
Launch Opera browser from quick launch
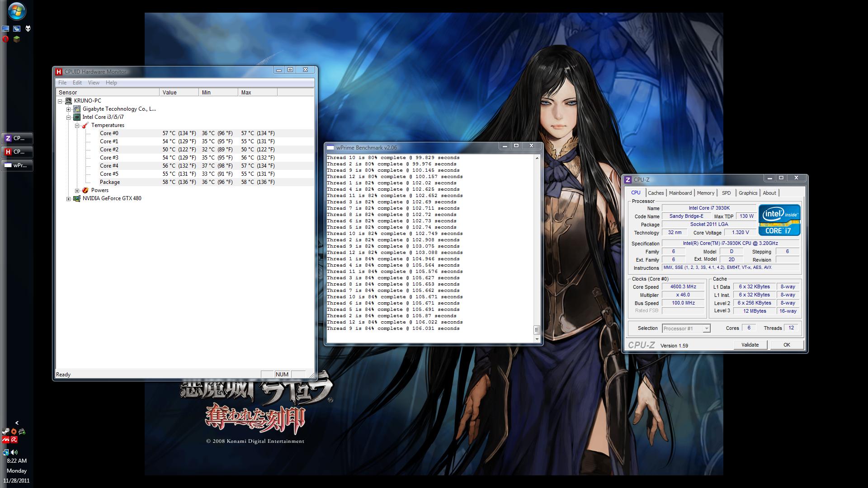point(5,39)
